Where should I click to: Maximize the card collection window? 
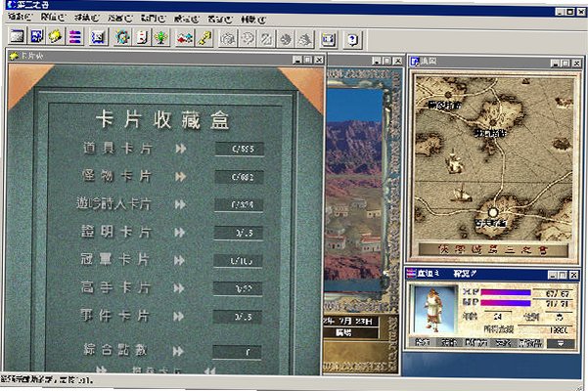click(x=308, y=60)
